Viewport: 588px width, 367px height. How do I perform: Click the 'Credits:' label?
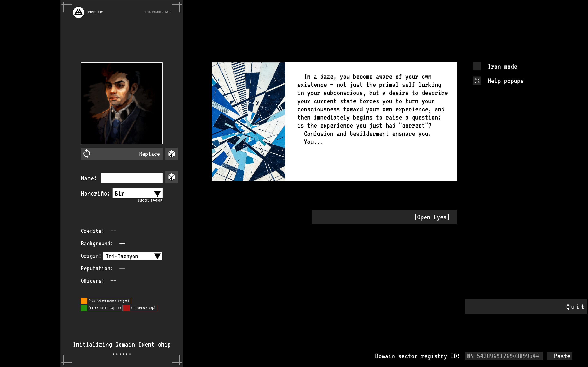pyautogui.click(x=92, y=231)
